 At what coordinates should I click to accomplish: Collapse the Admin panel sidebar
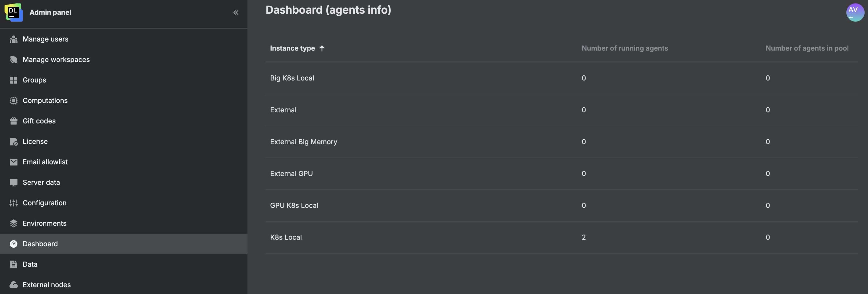(236, 13)
